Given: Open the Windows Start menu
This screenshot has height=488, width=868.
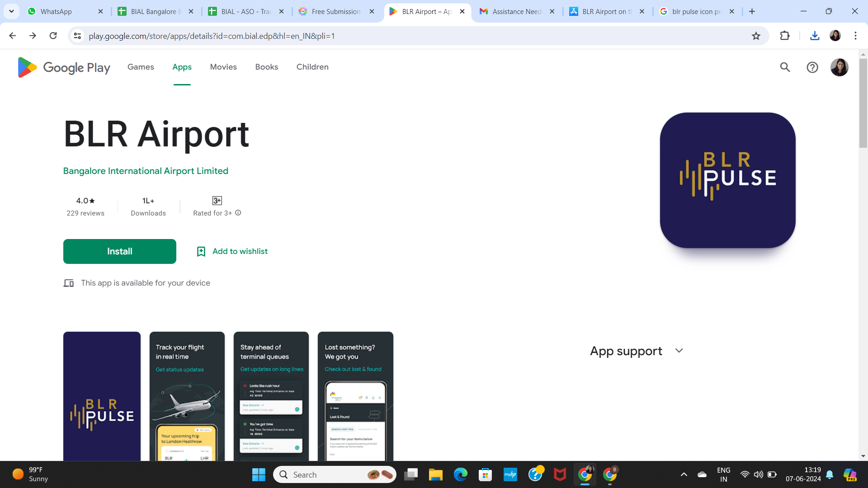Looking at the screenshot, I should 259,474.
